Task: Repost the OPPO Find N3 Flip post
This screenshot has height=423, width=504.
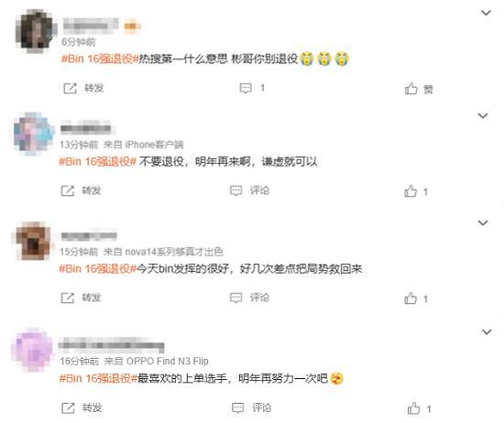Action: coord(82,408)
